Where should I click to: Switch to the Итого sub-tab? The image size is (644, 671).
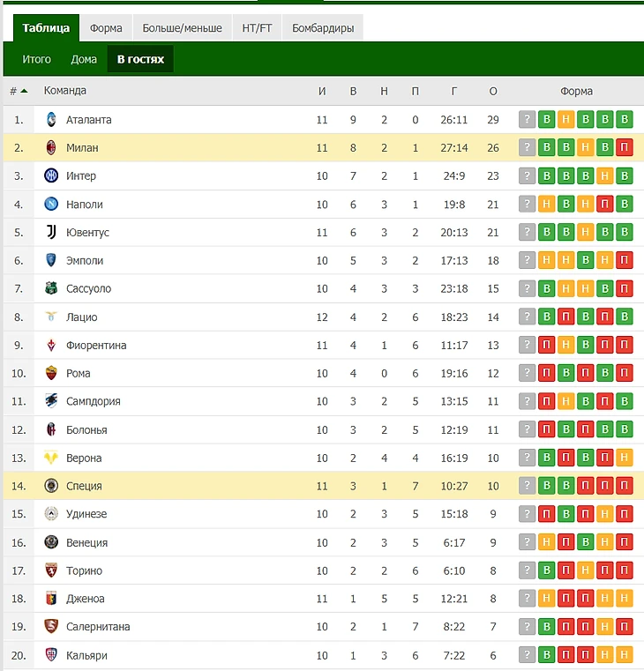(x=37, y=59)
